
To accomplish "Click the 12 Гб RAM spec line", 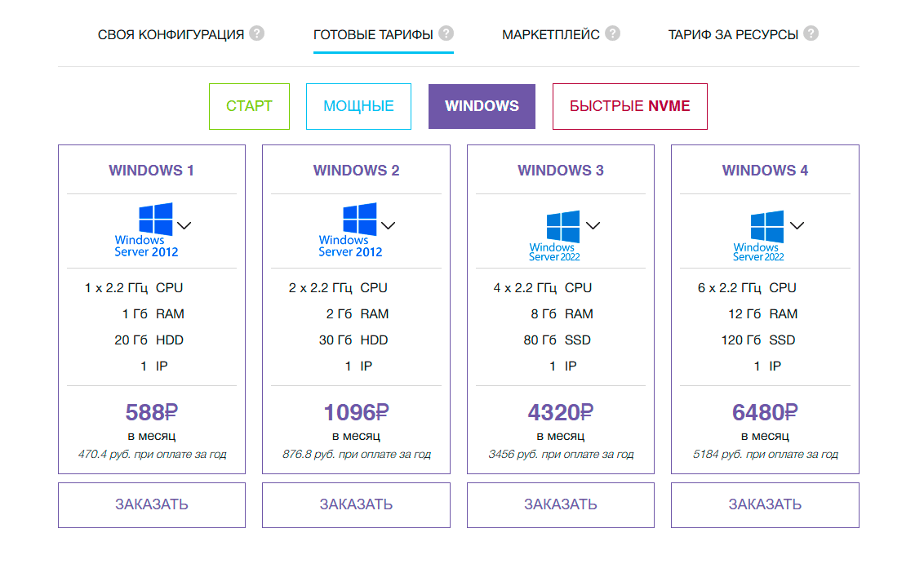I will (763, 314).
